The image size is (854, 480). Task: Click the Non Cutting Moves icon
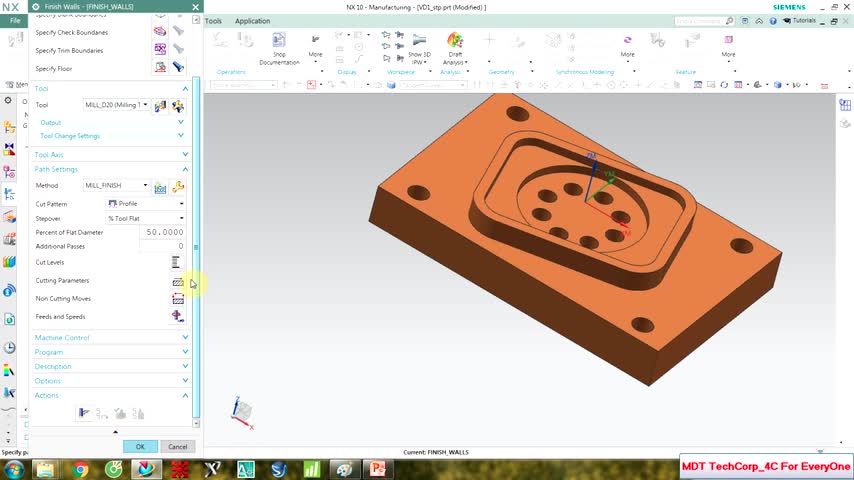(x=178, y=299)
